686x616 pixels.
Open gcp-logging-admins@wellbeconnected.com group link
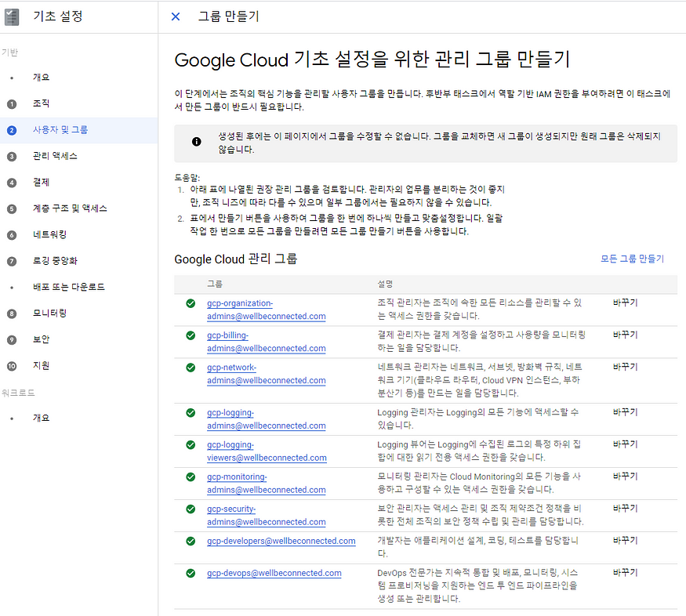(266, 419)
